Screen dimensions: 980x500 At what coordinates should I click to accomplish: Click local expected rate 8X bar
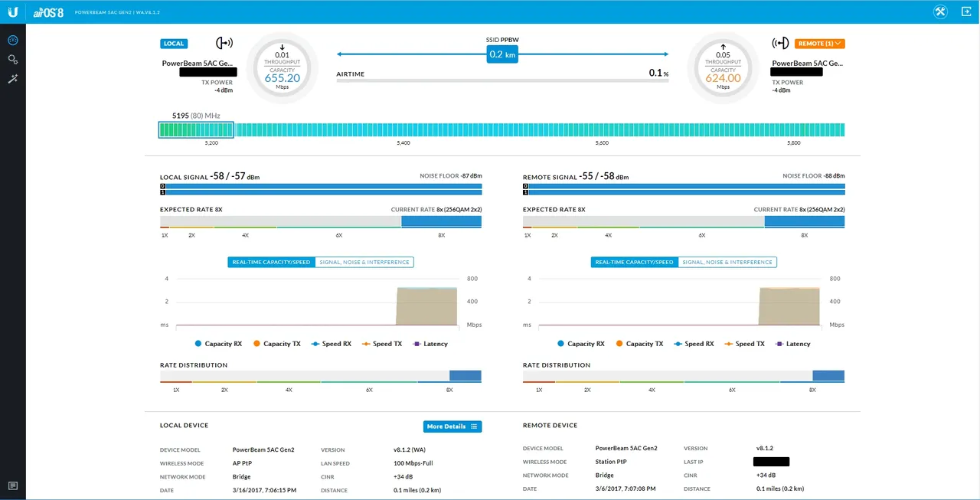441,221
